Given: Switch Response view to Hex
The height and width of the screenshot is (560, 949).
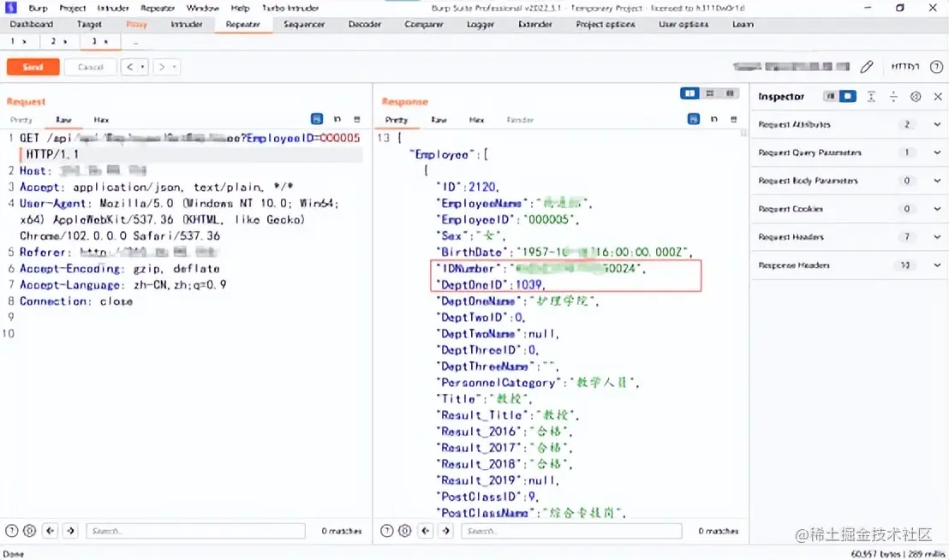Looking at the screenshot, I should [476, 120].
